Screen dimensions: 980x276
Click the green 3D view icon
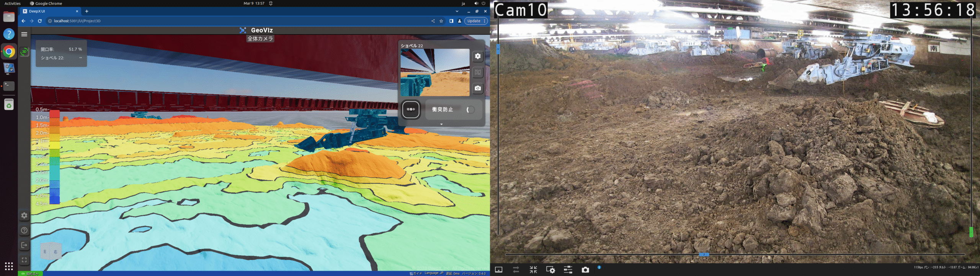pos(24,51)
